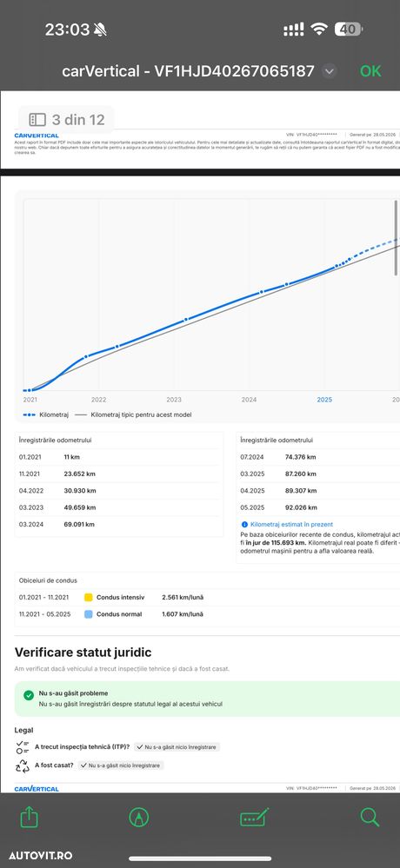This screenshot has height=868, width=400.
Task: Tap the share icon in bottom toolbar
Action: [29, 817]
